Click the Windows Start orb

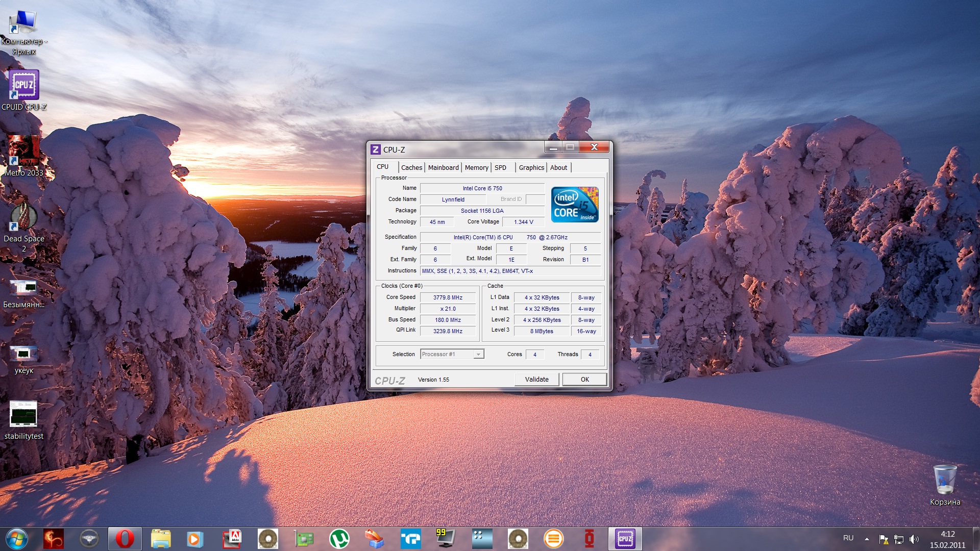17,539
